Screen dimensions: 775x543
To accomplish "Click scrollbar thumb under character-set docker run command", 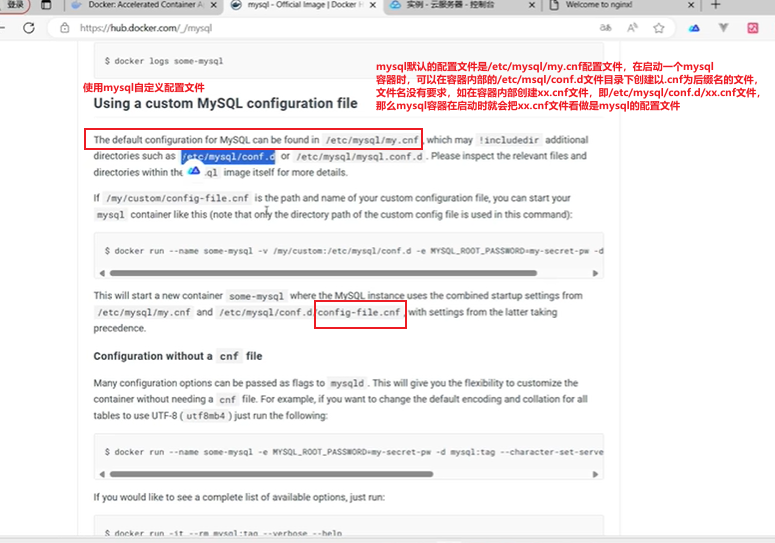I will pos(271,474).
